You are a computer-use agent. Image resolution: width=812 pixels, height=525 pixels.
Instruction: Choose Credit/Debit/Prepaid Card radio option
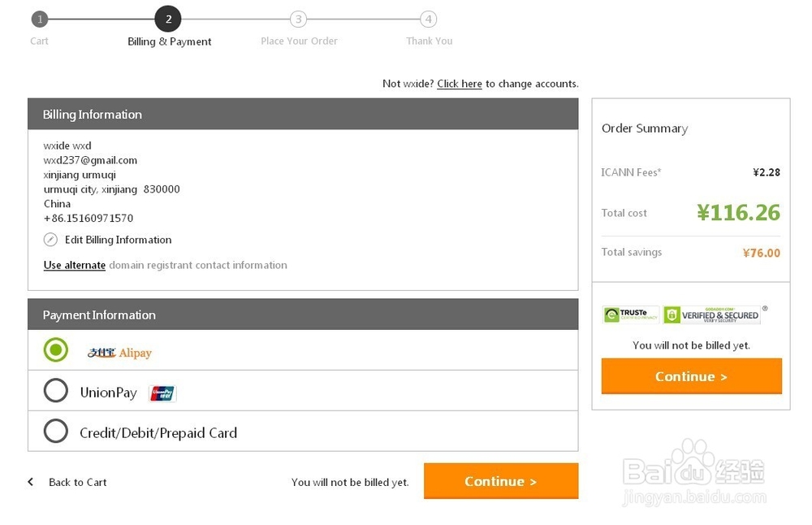click(56, 431)
